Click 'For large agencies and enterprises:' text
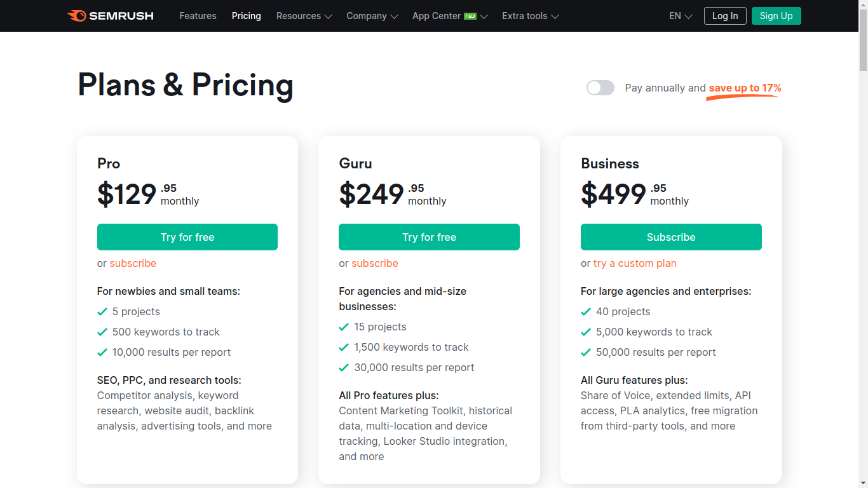868x488 pixels. 666,291
